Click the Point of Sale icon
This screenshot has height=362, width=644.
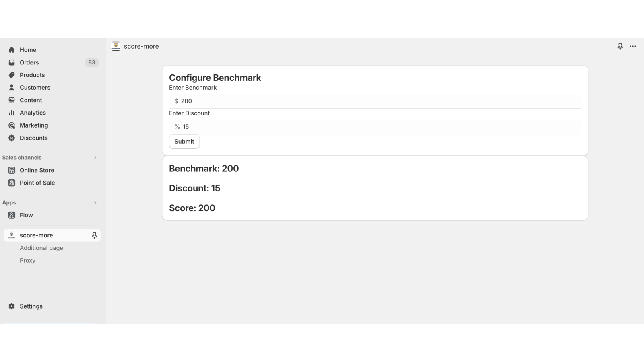(x=12, y=183)
